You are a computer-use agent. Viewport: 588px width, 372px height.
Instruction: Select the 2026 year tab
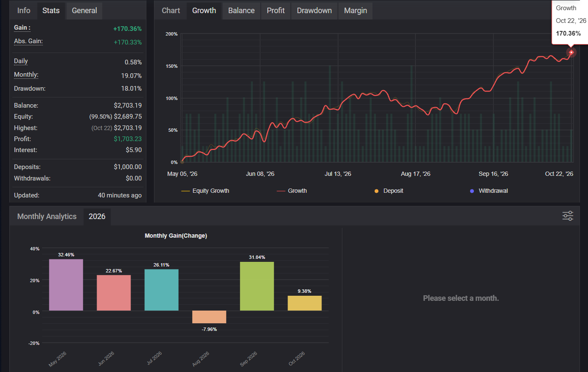pos(97,217)
